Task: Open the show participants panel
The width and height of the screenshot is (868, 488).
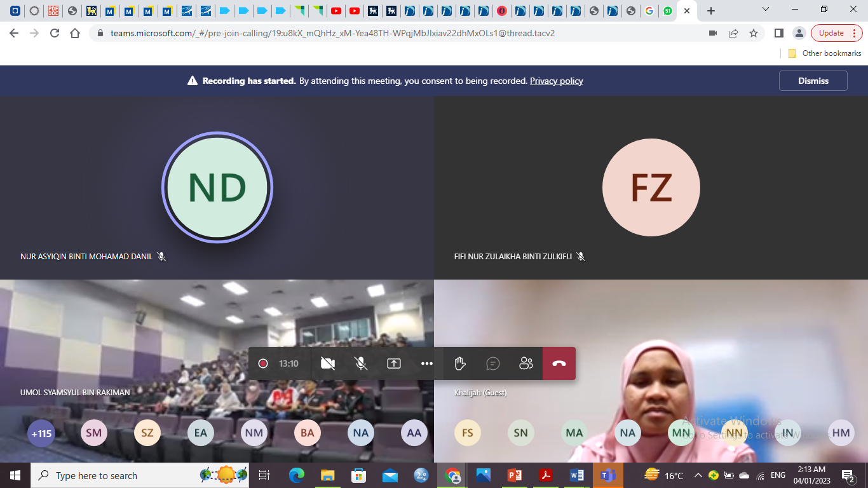Action: pyautogui.click(x=526, y=363)
